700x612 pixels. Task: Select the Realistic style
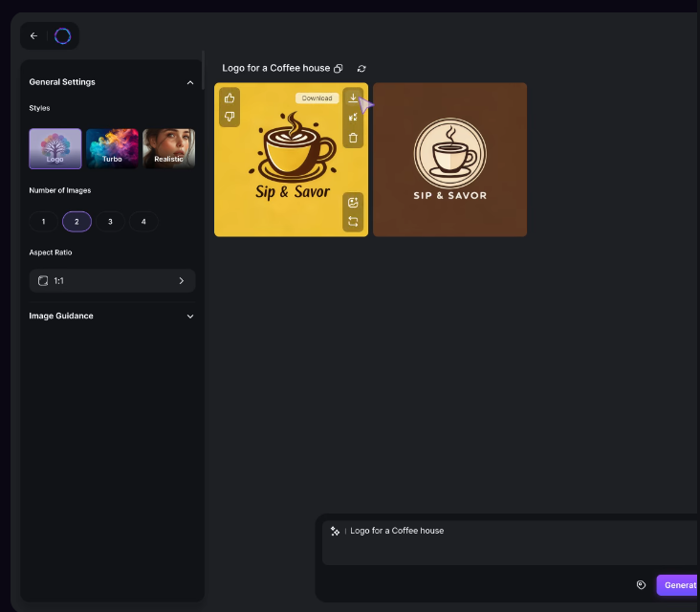click(x=168, y=148)
